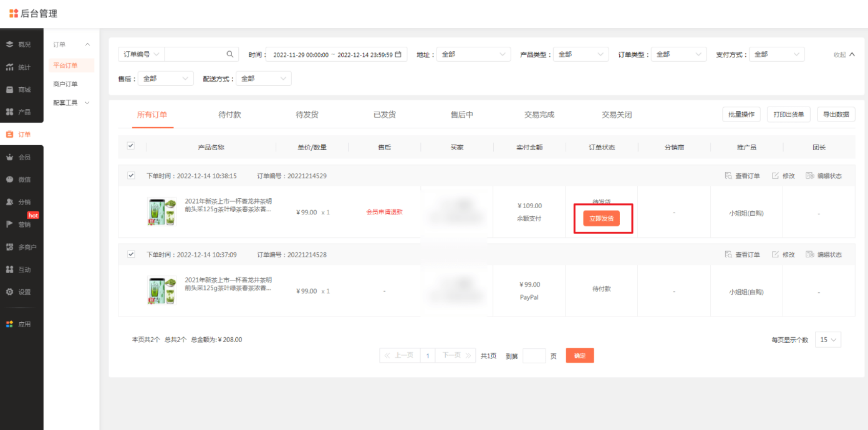Open the 概况 overview sidebar icon
This screenshot has height=430, width=868.
(9, 44)
